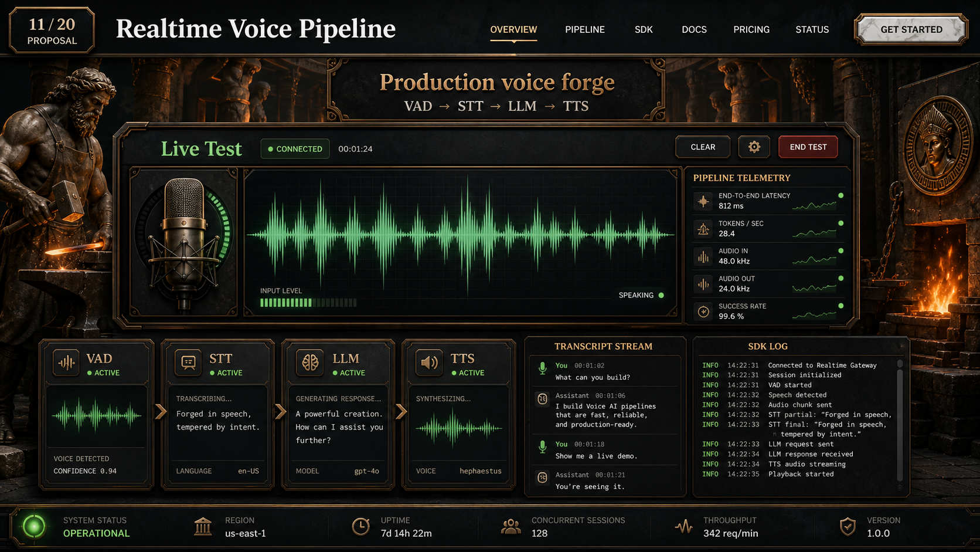Click the Speaking status indicator
The height and width of the screenshot is (552, 980).
(641, 295)
